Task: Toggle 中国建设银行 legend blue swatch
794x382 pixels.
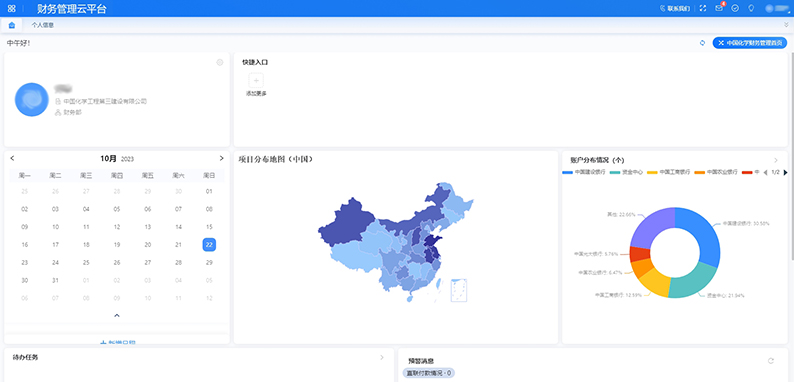Action: tap(568, 172)
